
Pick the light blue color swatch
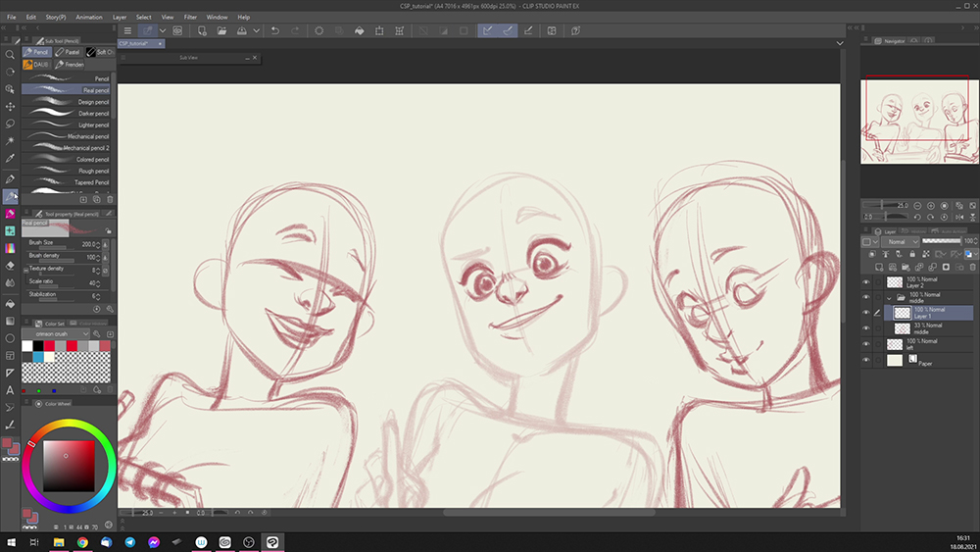coord(38,357)
